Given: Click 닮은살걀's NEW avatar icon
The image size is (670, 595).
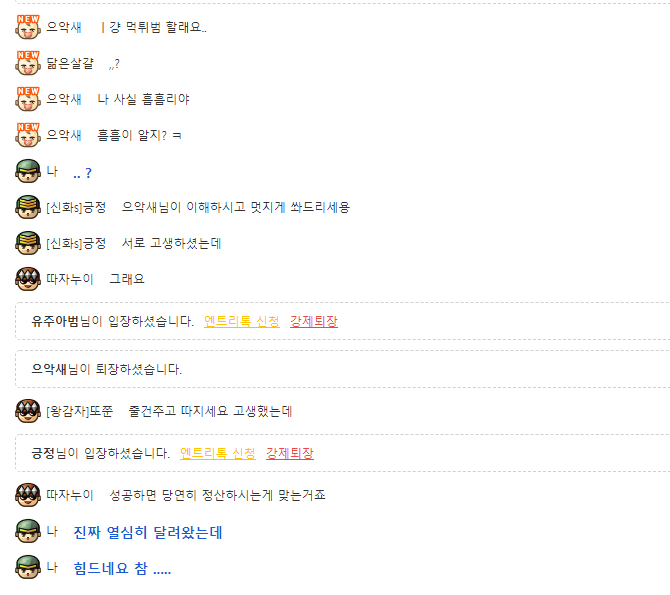Looking at the screenshot, I should pos(28,63).
